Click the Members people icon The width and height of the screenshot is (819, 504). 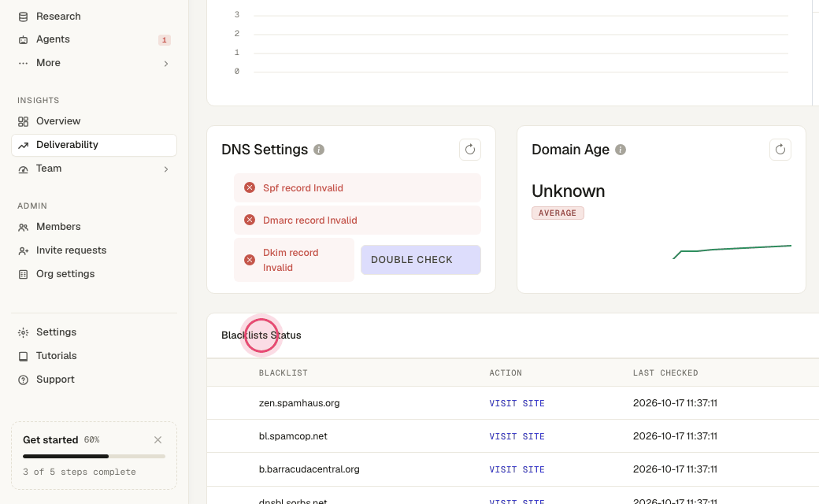point(23,227)
